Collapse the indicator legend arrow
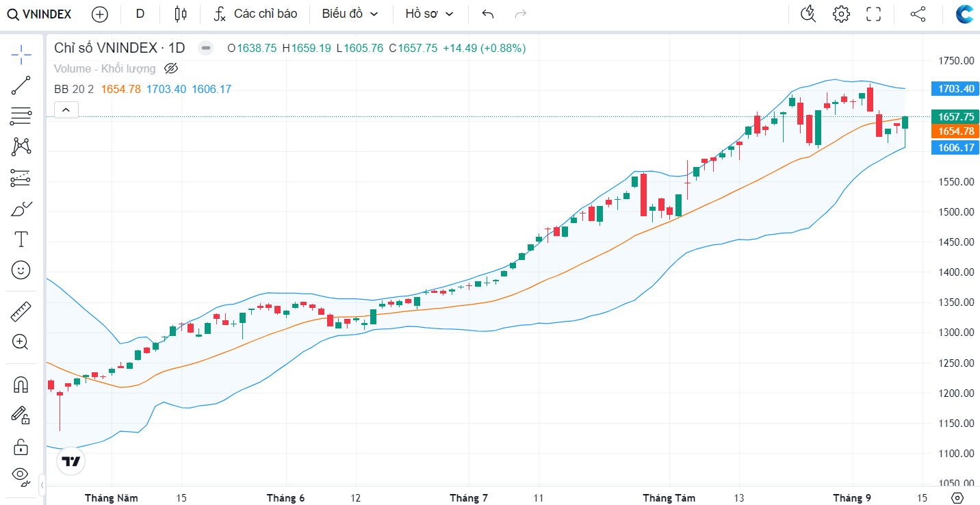 click(x=66, y=109)
